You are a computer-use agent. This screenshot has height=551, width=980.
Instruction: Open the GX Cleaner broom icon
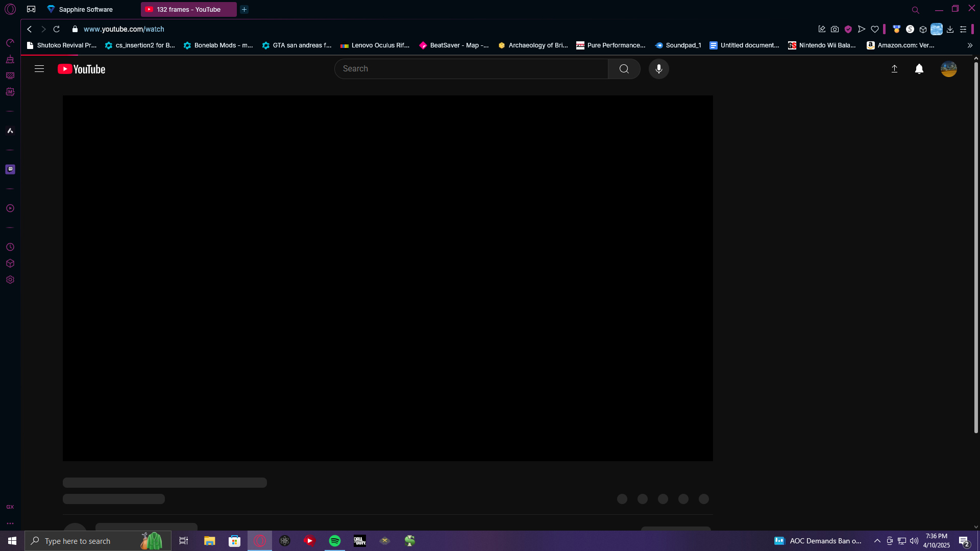[x=10, y=59]
